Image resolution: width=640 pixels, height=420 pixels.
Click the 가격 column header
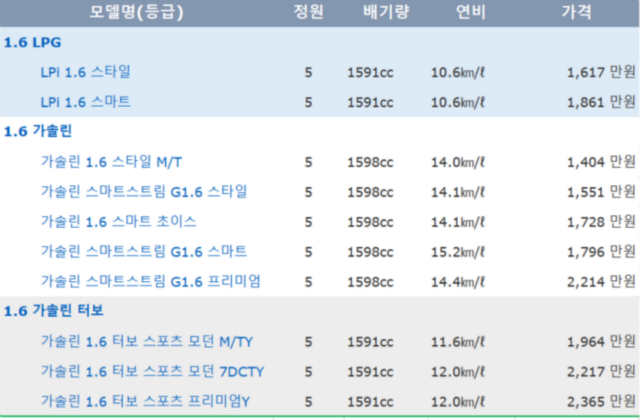[576, 12]
